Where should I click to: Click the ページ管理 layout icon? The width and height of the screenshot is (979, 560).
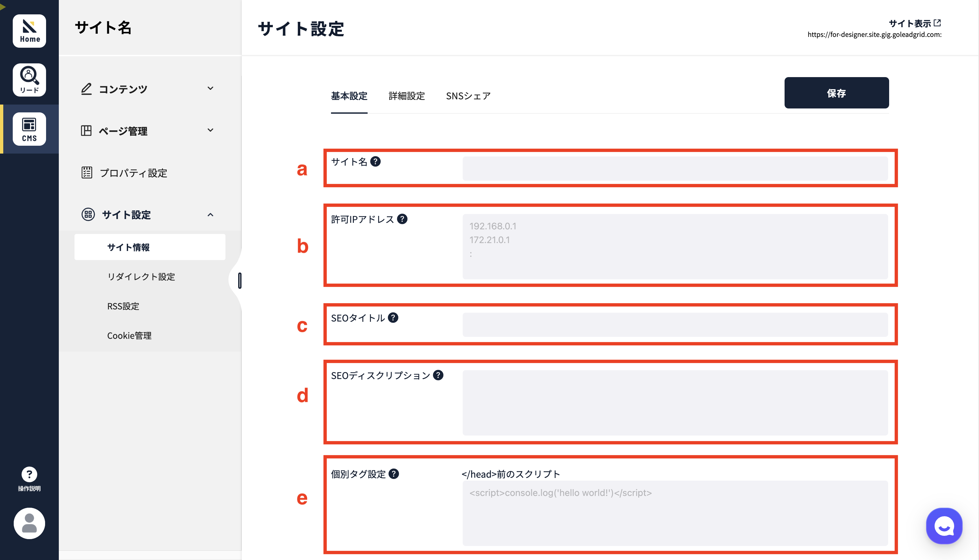tap(86, 131)
